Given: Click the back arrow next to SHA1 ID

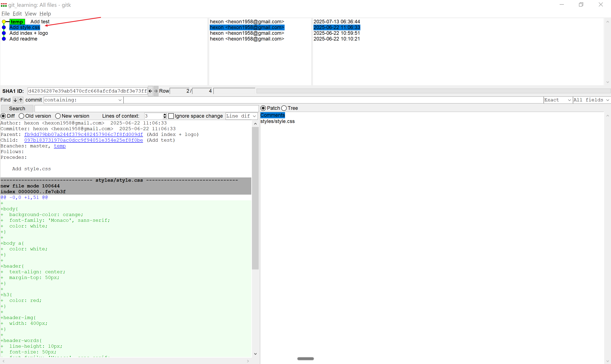Looking at the screenshot, I should [150, 91].
